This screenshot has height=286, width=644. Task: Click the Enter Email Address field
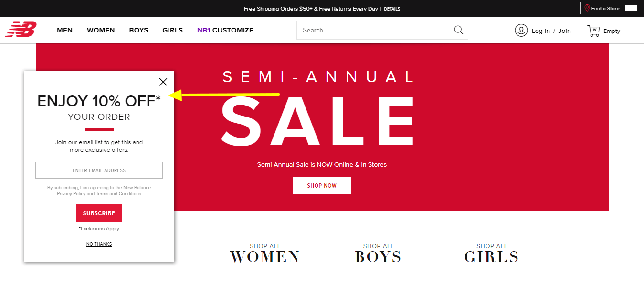99,170
